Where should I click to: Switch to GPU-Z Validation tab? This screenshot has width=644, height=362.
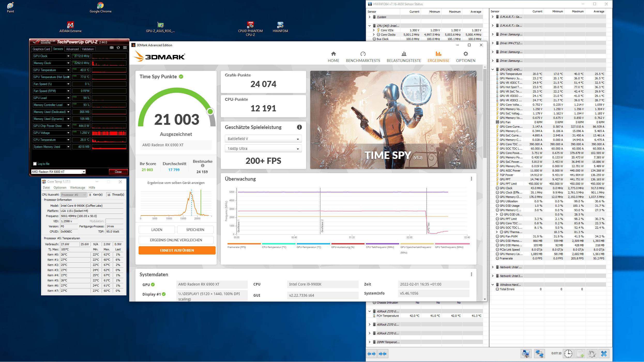click(x=88, y=49)
